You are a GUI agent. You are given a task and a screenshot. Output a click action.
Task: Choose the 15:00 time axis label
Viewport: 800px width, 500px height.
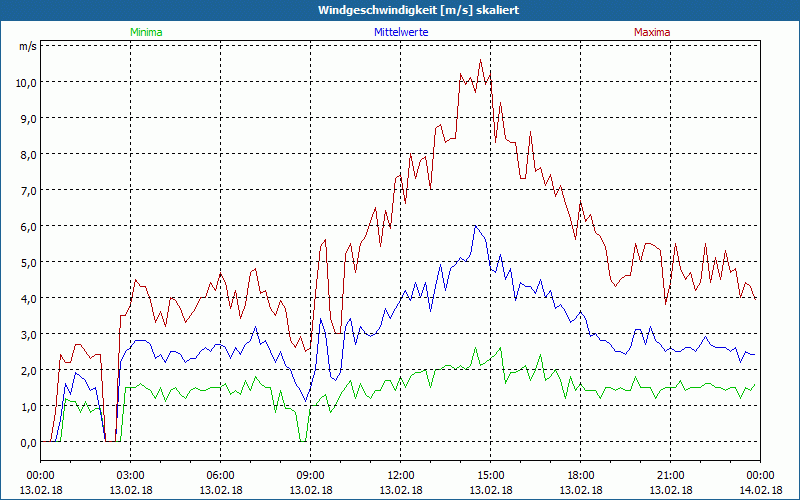pyautogui.click(x=491, y=475)
